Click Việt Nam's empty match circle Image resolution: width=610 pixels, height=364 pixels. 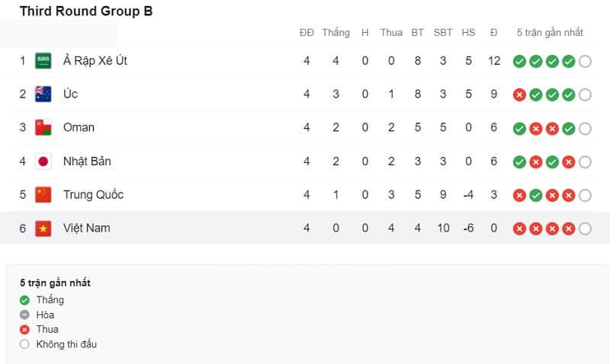pos(585,228)
